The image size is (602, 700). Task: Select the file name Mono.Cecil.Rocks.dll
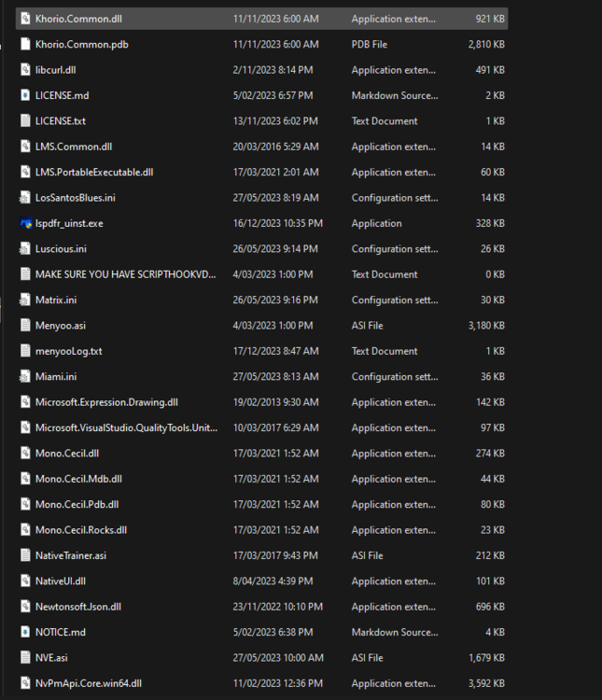(81, 530)
